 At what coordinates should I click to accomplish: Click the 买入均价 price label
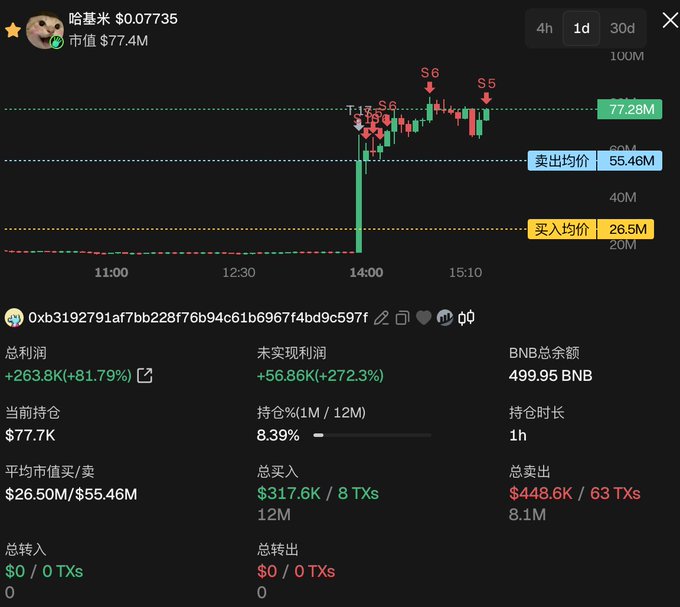coord(562,229)
